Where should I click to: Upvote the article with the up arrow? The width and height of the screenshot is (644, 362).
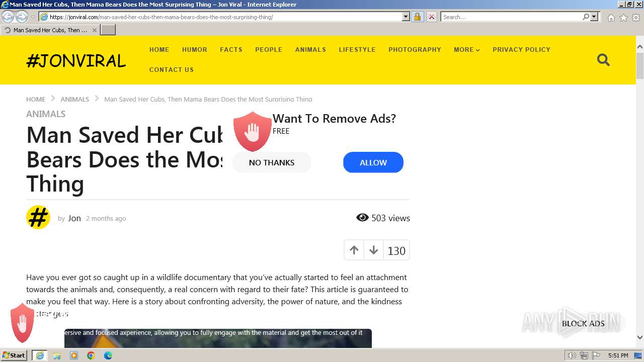click(354, 250)
